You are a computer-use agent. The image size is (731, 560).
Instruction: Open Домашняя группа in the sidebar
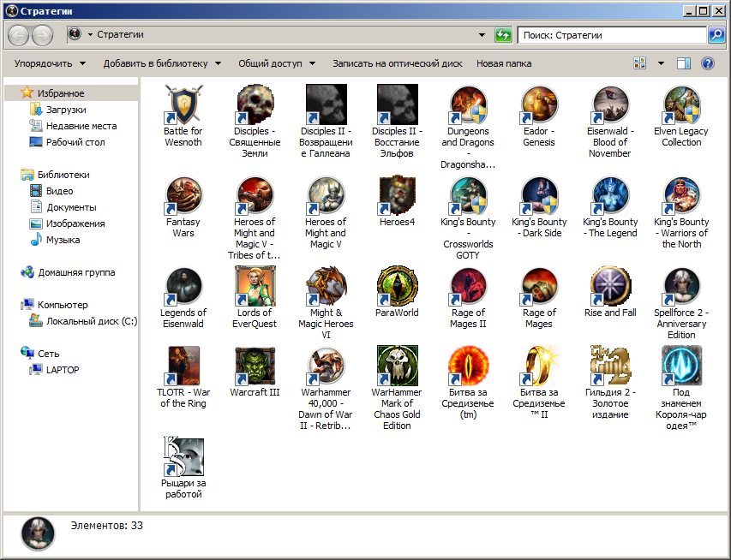pyautogui.click(x=76, y=272)
